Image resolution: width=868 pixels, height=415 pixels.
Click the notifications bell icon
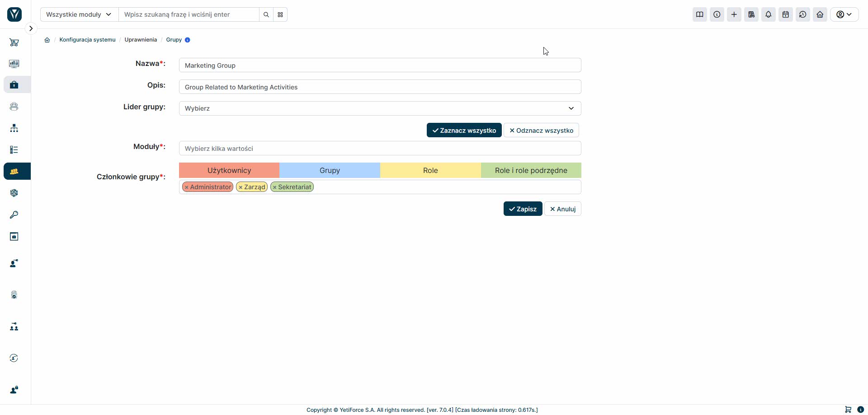coord(769,14)
